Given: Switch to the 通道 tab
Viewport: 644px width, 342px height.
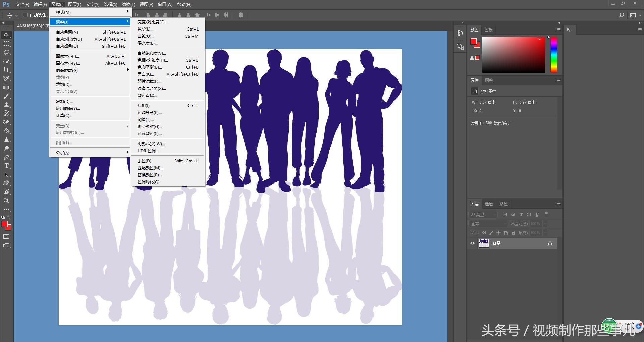Looking at the screenshot, I should (489, 204).
